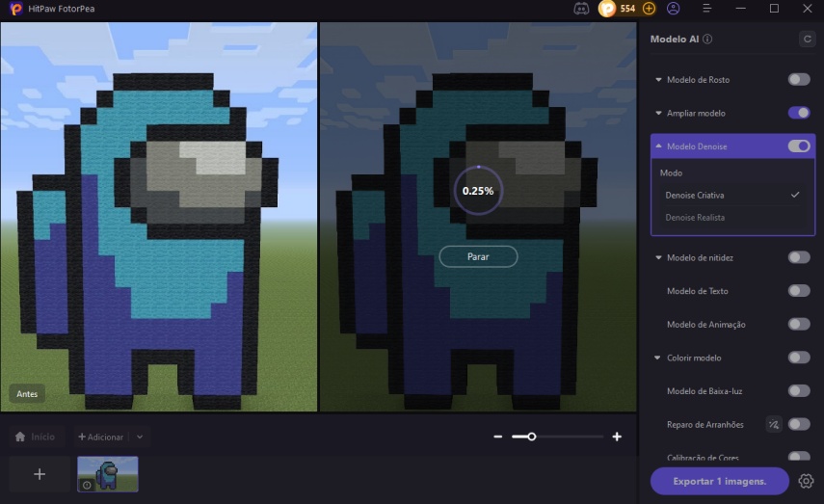
Task: Click the Modelo AI heading
Action: [675, 39]
